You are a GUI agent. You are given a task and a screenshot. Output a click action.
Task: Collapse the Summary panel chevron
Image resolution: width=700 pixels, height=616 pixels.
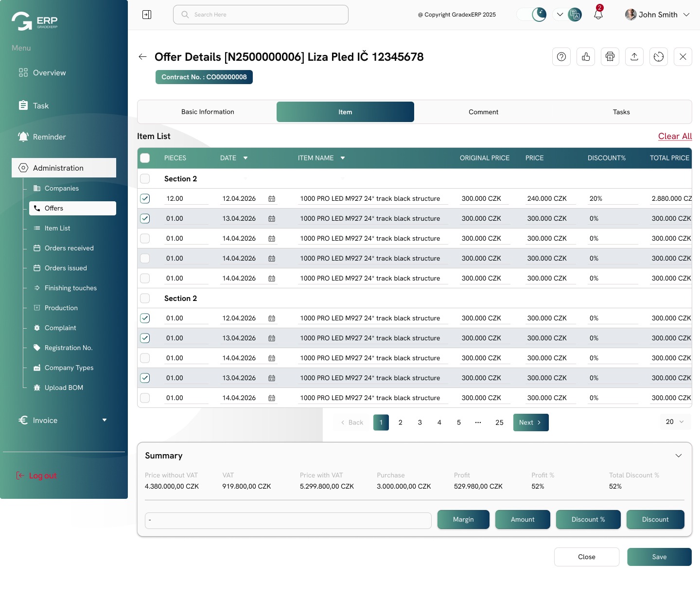(x=679, y=456)
